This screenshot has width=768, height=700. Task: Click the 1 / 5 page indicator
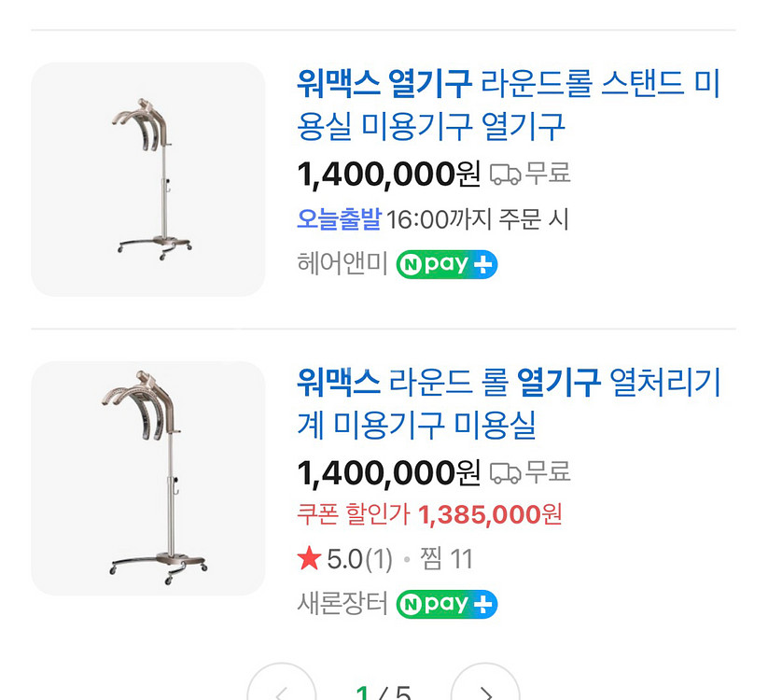pyautogui.click(x=384, y=693)
